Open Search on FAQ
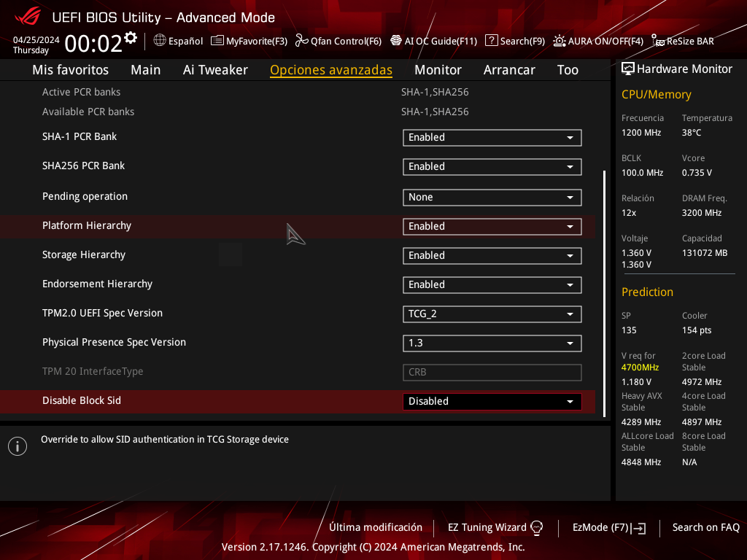 click(x=705, y=527)
